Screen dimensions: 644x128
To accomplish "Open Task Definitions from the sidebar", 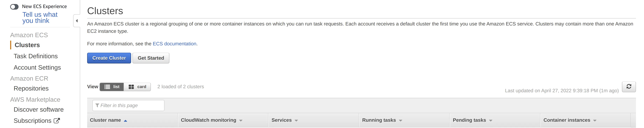I will click(36, 56).
